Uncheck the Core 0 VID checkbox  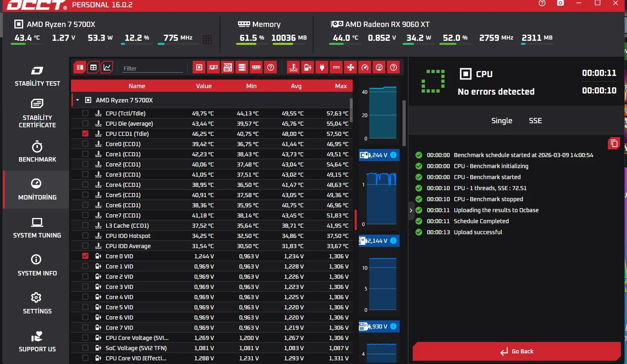click(85, 256)
